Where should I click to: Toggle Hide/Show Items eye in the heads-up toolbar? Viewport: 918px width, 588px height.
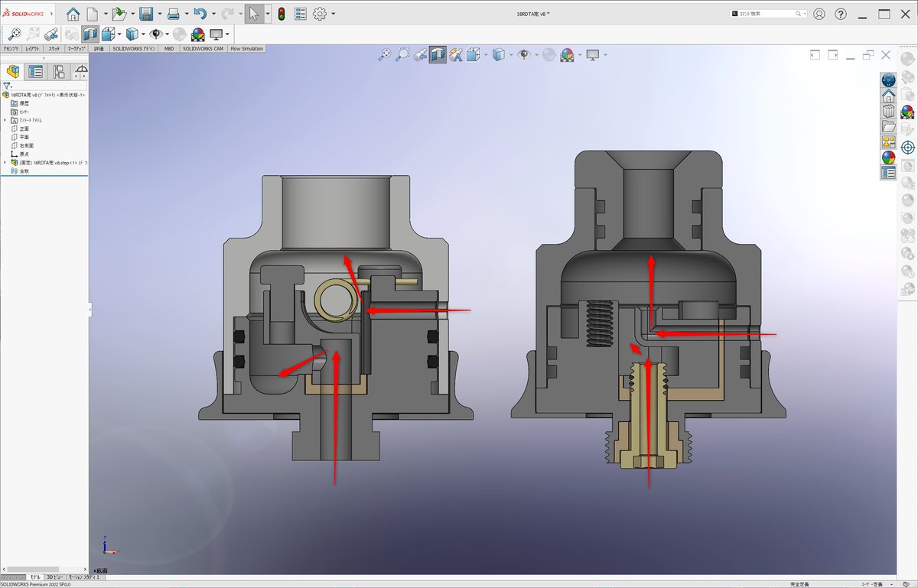(524, 54)
